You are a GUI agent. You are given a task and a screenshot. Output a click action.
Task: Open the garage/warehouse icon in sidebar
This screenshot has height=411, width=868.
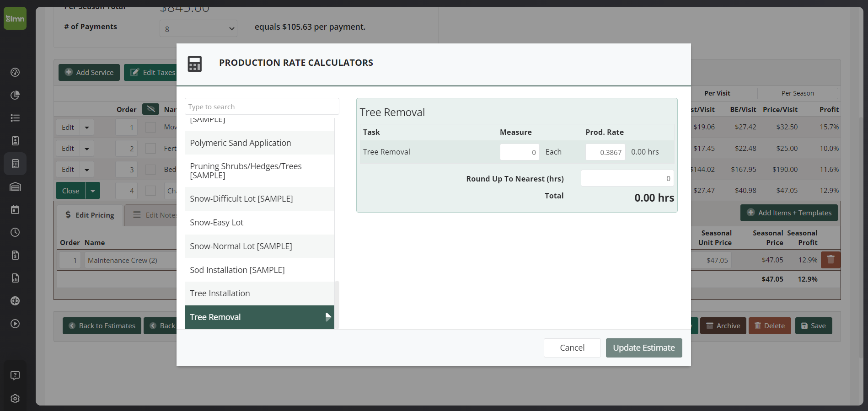15,187
